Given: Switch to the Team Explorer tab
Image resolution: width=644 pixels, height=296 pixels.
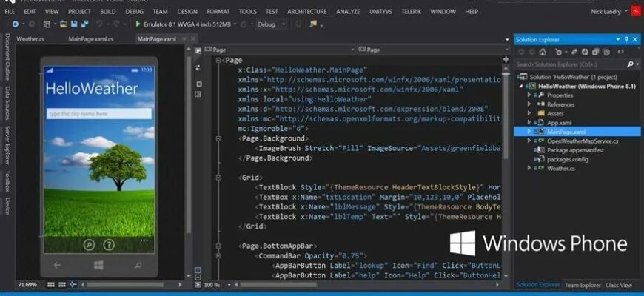Looking at the screenshot, I should pos(583,285).
